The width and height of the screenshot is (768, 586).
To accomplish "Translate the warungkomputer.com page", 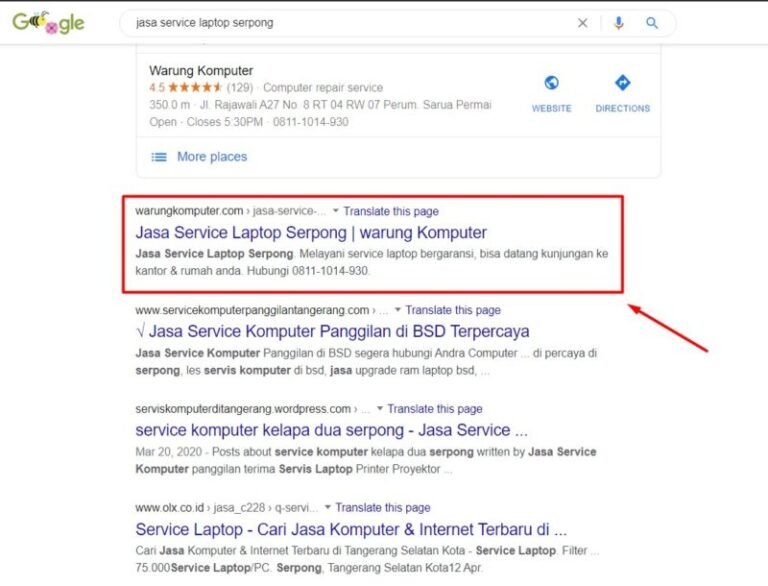I will click(391, 211).
